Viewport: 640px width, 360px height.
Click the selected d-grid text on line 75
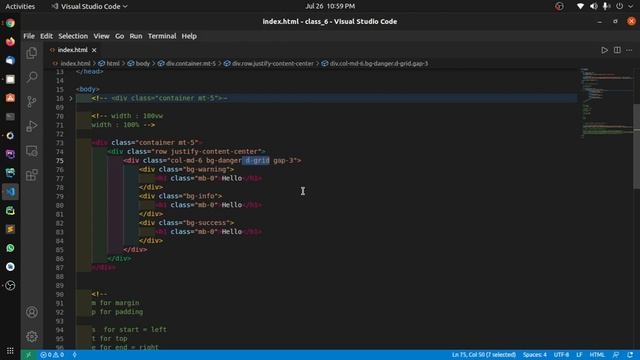pos(256,160)
